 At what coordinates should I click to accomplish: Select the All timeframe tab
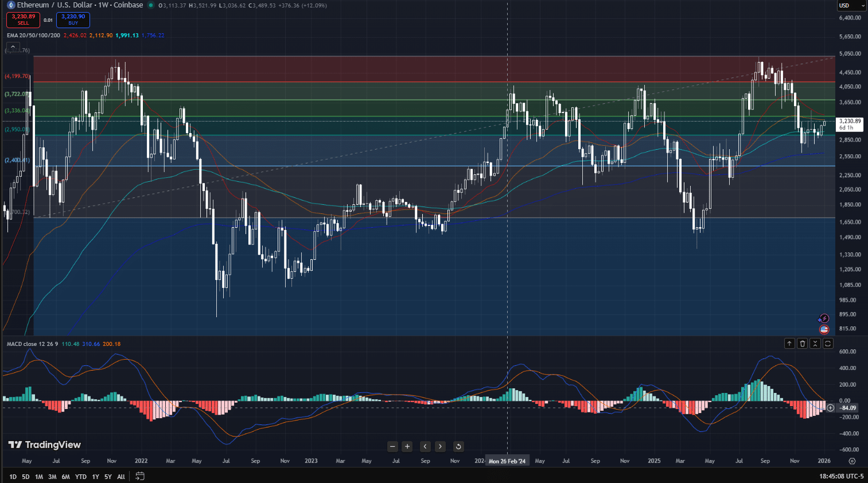pos(120,476)
